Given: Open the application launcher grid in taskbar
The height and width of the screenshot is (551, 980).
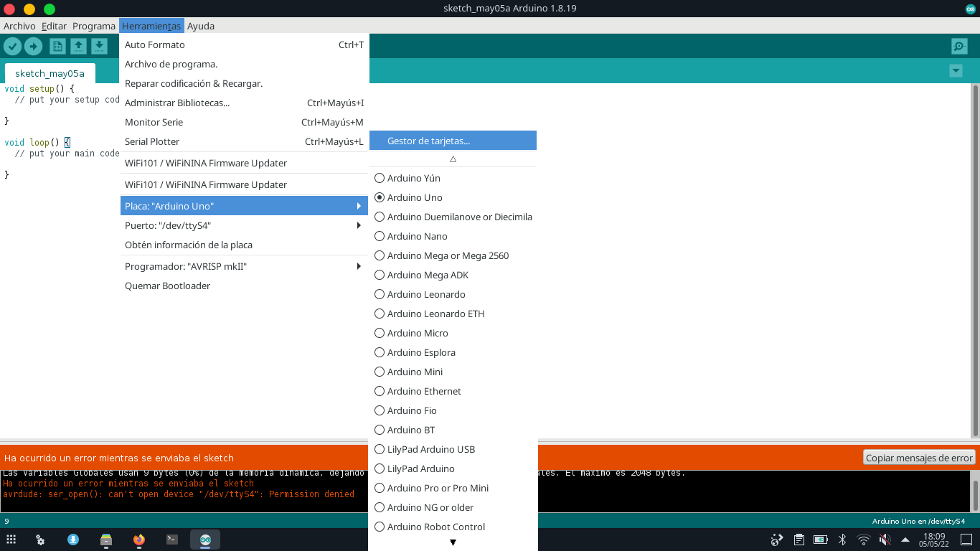Looking at the screenshot, I should tap(11, 540).
